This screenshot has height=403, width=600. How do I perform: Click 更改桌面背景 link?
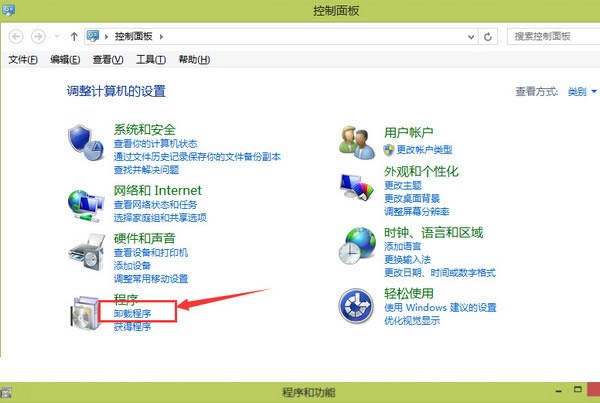point(412,199)
